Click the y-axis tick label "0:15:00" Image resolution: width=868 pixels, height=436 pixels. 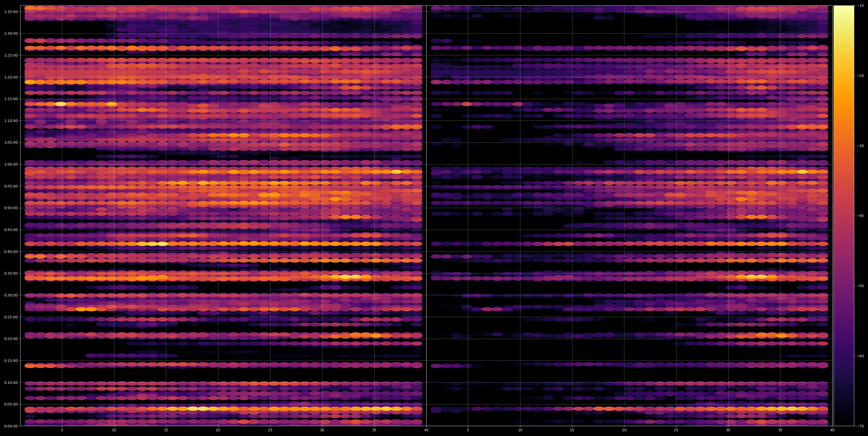tap(11, 361)
